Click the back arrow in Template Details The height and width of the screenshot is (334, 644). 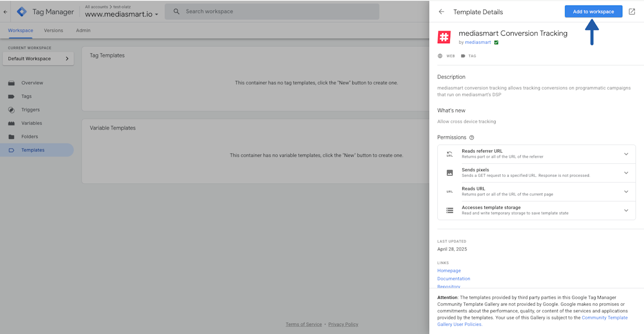coord(441,12)
